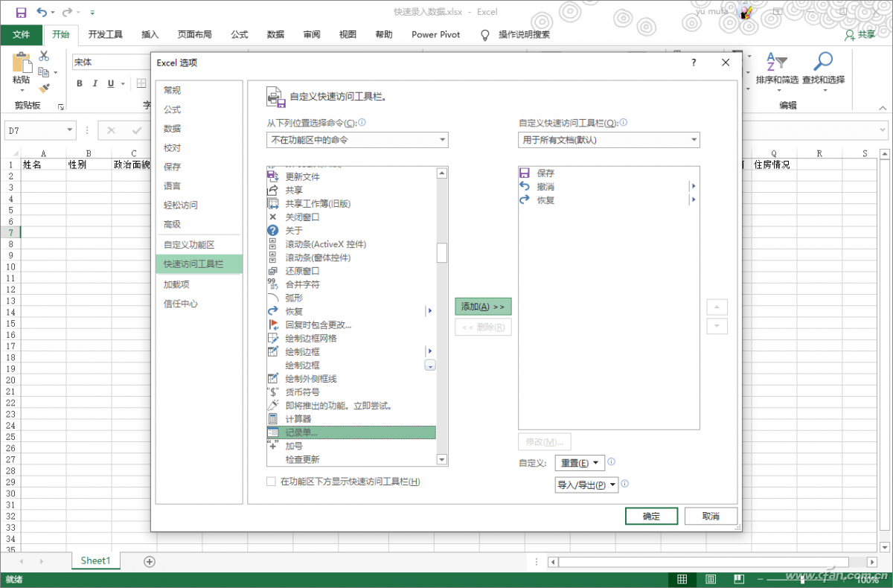The width and height of the screenshot is (893, 588).
Task: Switch to the Power Pivot tab
Action: click(436, 34)
